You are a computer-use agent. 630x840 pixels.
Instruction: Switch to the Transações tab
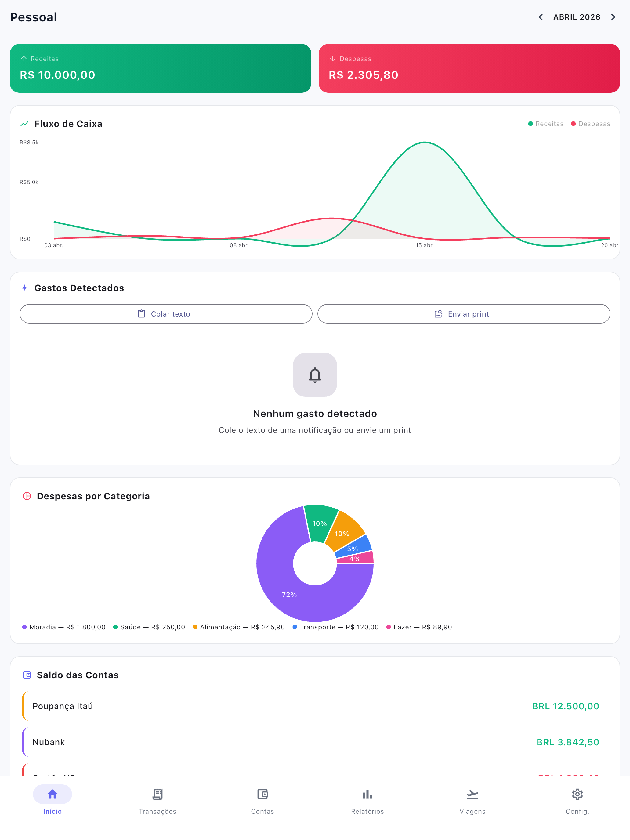click(157, 800)
